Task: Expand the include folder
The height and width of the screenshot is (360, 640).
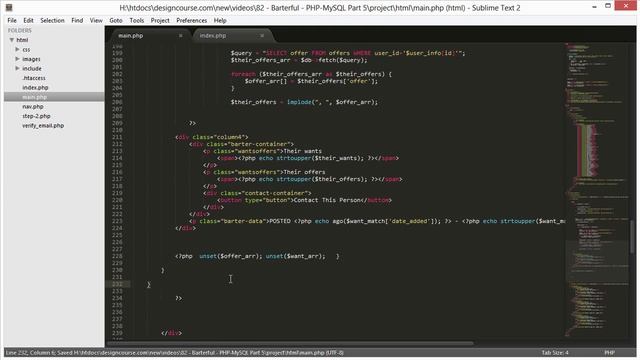Action: point(18,68)
